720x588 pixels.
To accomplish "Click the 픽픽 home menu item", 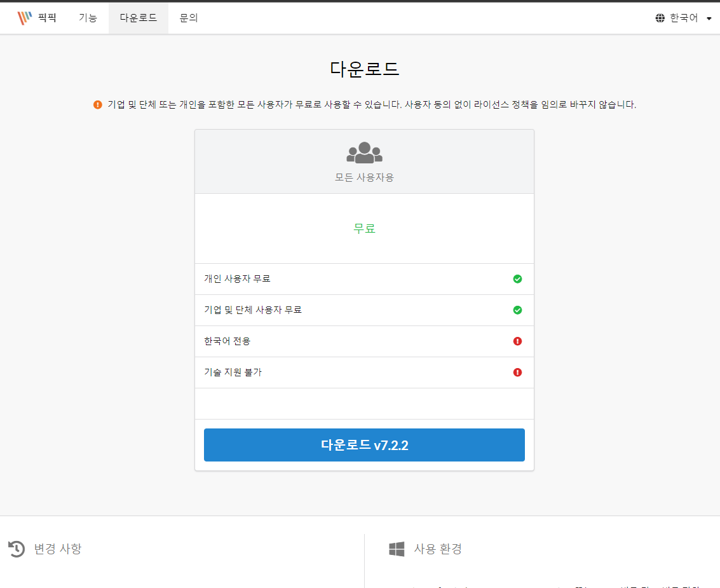I will point(46,18).
